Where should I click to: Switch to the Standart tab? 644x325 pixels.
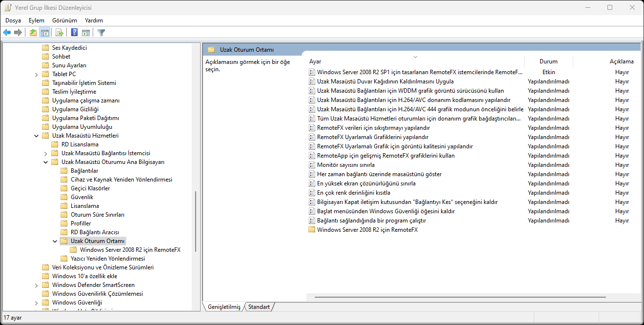(x=259, y=307)
